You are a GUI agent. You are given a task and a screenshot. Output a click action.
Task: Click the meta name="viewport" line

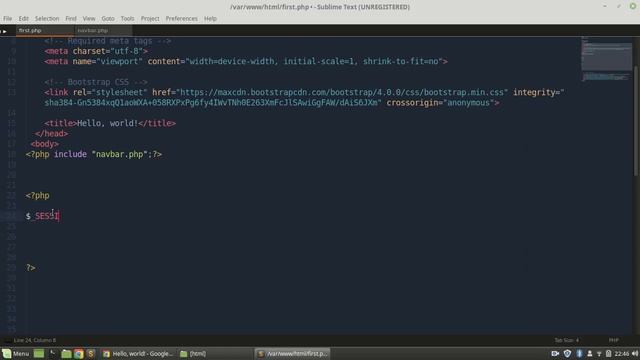coord(246,61)
